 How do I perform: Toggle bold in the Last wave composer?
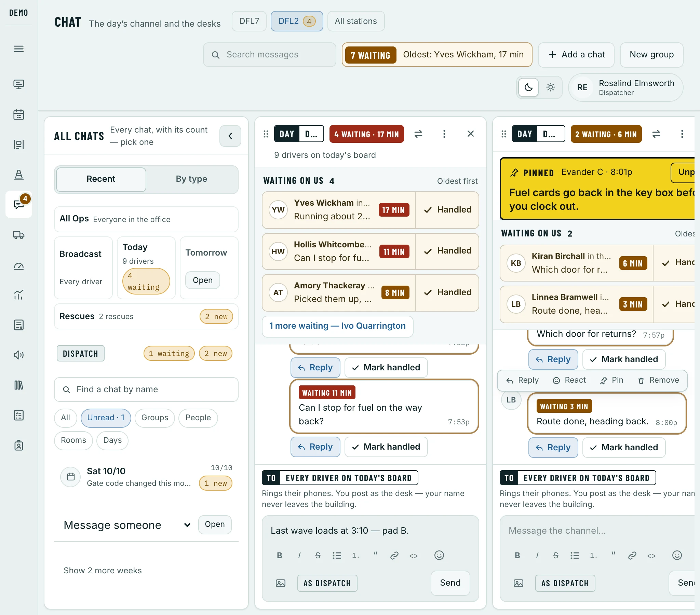pyautogui.click(x=280, y=555)
